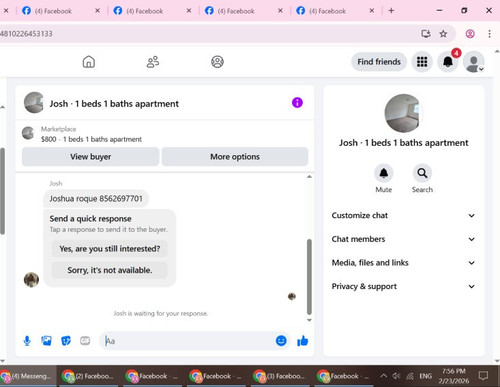Open the '(3) Facebook' taskbar window
This screenshot has width=500, height=387.
tap(280, 376)
